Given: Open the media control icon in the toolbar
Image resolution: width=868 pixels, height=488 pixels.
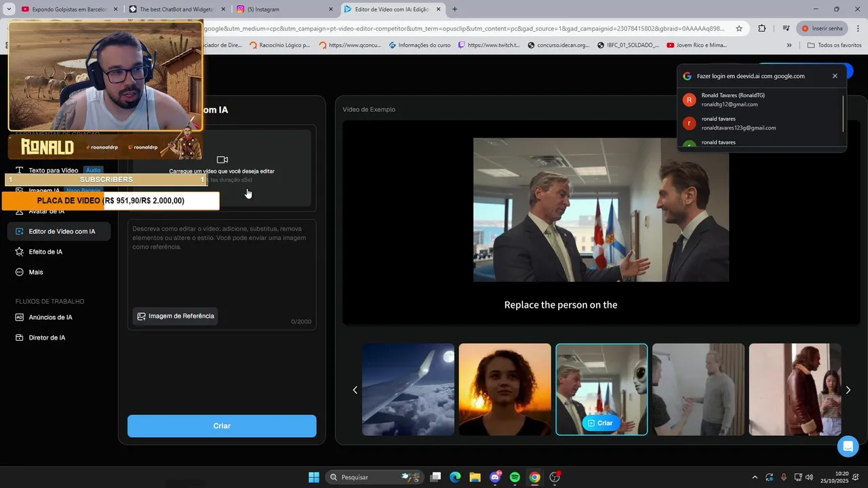Looking at the screenshot, I should point(785,28).
